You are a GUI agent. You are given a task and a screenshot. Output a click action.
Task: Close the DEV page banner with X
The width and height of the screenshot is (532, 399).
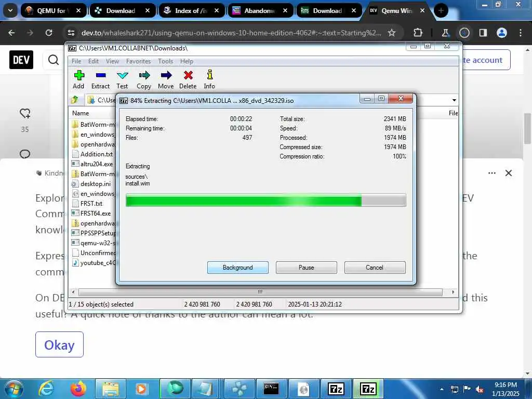[x=508, y=173]
